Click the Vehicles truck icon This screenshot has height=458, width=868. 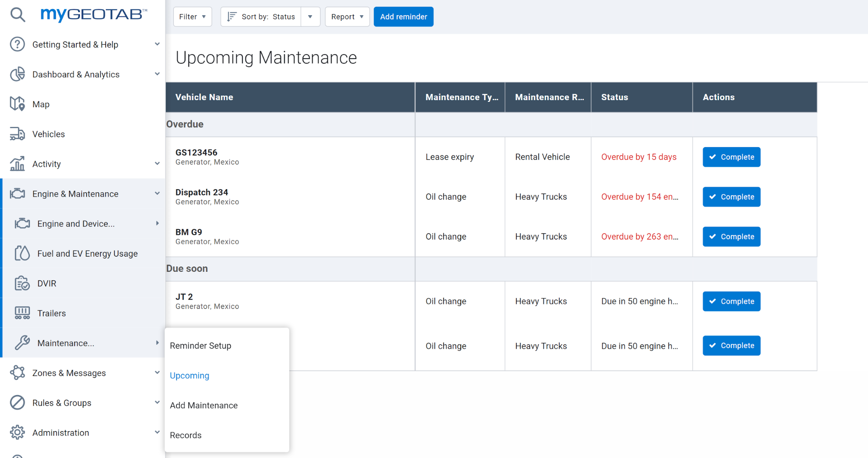17,134
